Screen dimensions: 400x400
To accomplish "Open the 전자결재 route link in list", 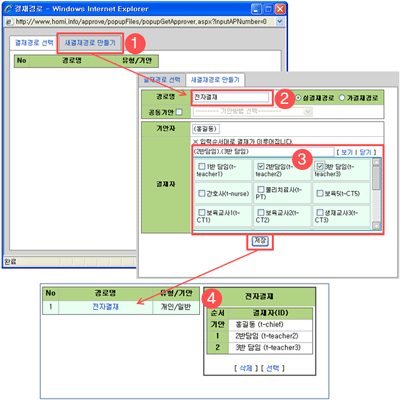I will coord(105,307).
